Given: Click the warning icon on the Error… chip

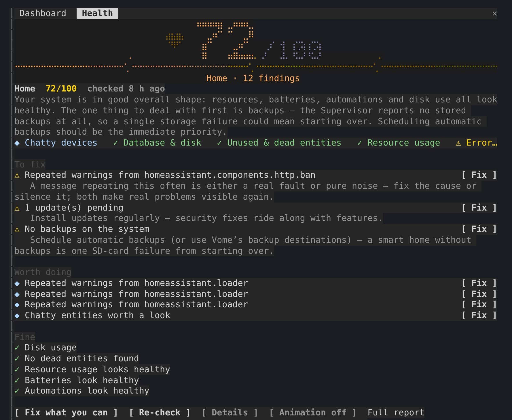Looking at the screenshot, I should tap(458, 143).
